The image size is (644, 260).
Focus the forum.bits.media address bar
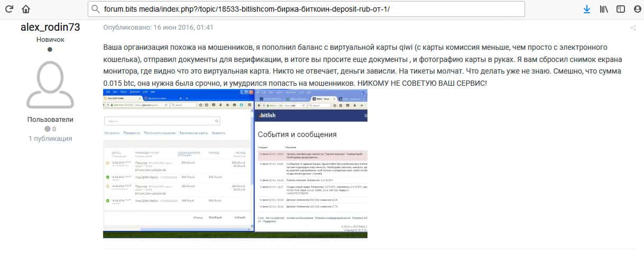[x=307, y=9]
